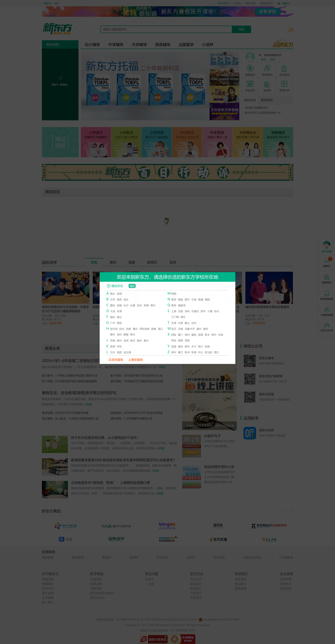Screen dimensions: 335x644
Task: Expand the 各地学校 dropdown in top bar
Action: click(224, 3)
